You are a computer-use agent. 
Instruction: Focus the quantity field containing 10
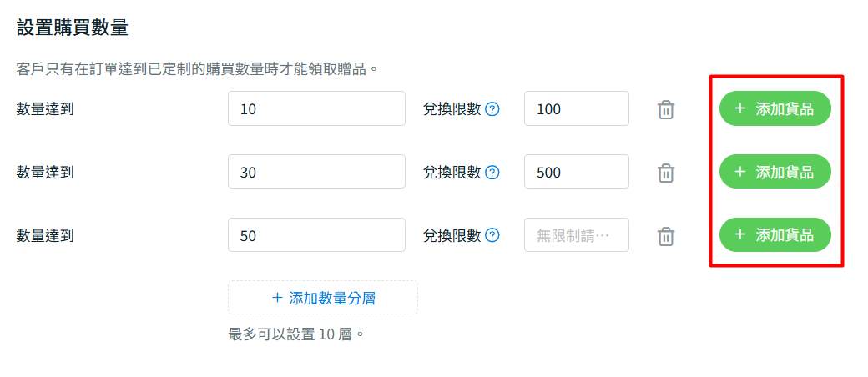point(316,108)
